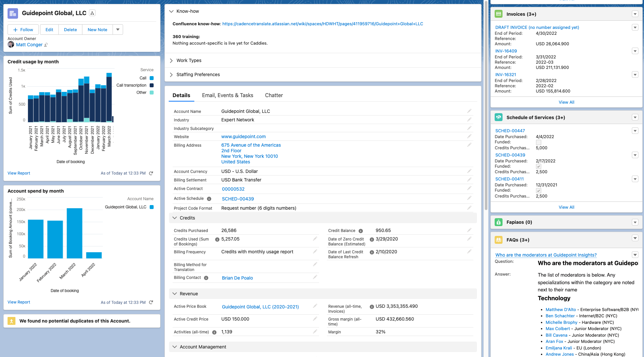Open Fapiaos list actions dropdown
This screenshot has height=357, width=644.
[635, 222]
